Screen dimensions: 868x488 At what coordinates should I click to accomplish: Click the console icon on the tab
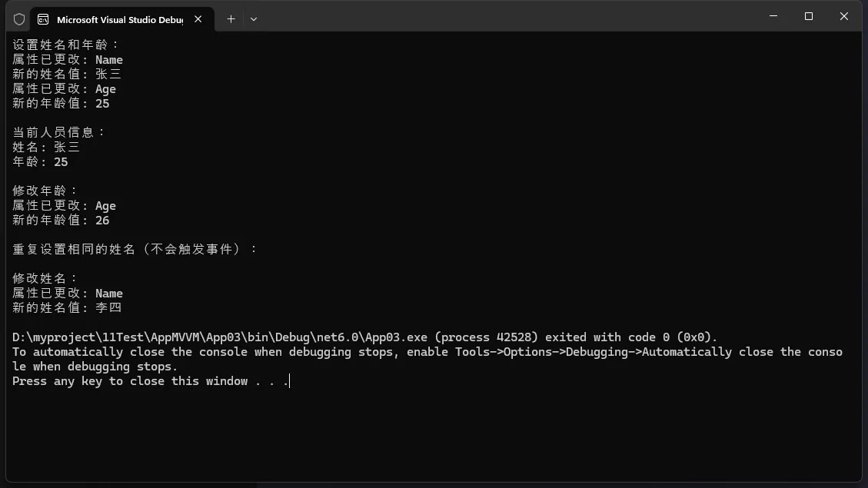pos(43,19)
